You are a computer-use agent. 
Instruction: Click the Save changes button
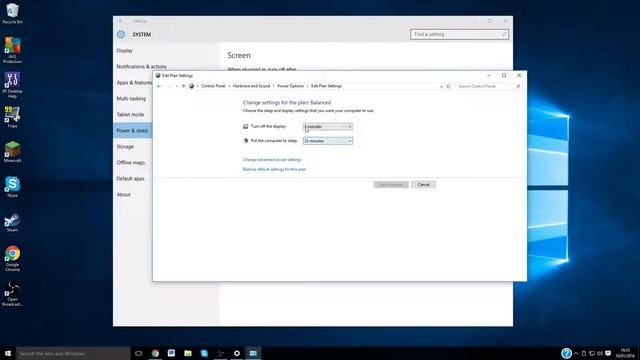(391, 184)
